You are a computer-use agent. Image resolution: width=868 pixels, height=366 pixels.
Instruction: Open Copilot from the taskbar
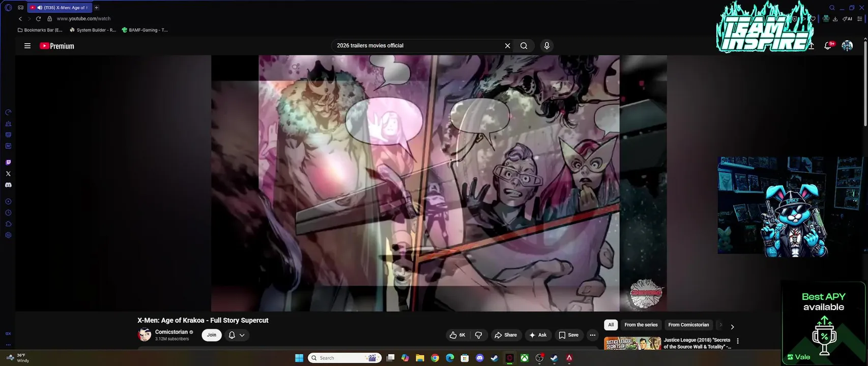(x=405, y=358)
